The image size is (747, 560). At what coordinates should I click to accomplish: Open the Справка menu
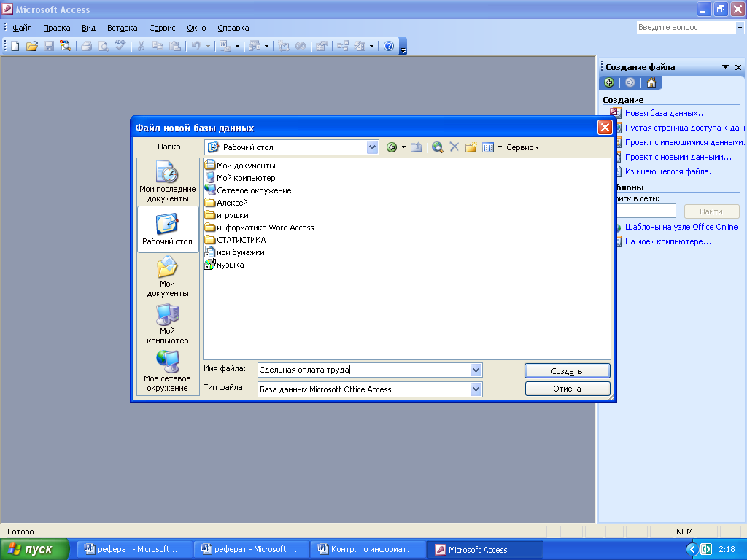[x=233, y=28]
